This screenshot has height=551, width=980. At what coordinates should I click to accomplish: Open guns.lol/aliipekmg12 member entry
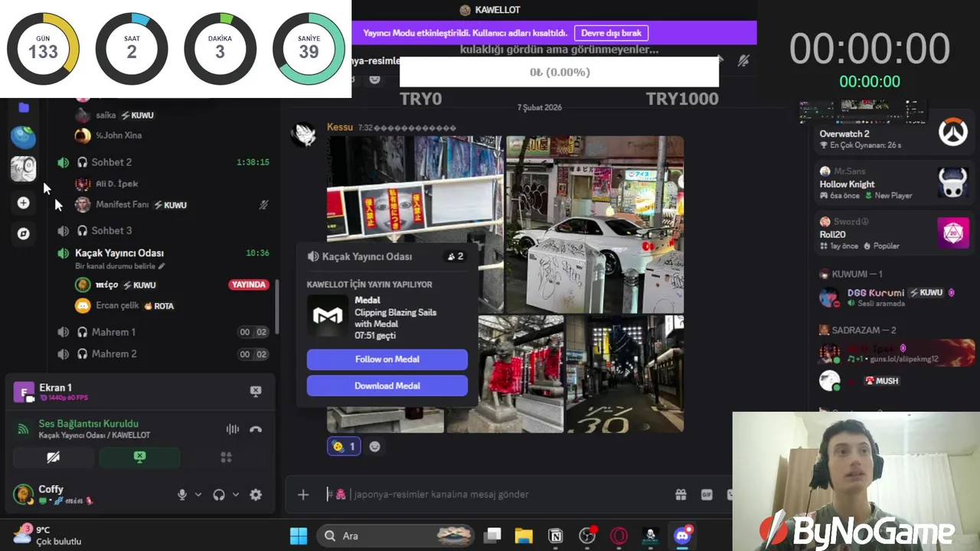tap(893, 353)
